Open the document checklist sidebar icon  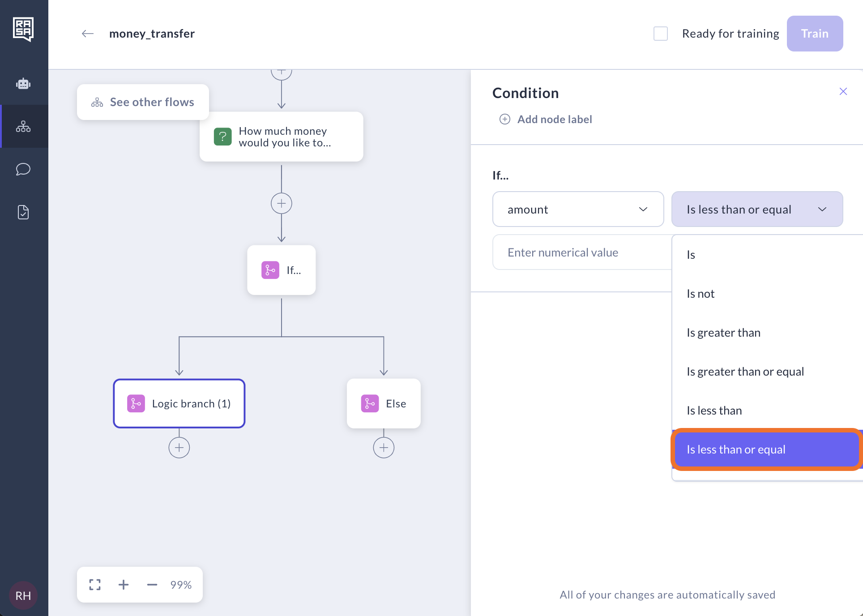point(23,212)
